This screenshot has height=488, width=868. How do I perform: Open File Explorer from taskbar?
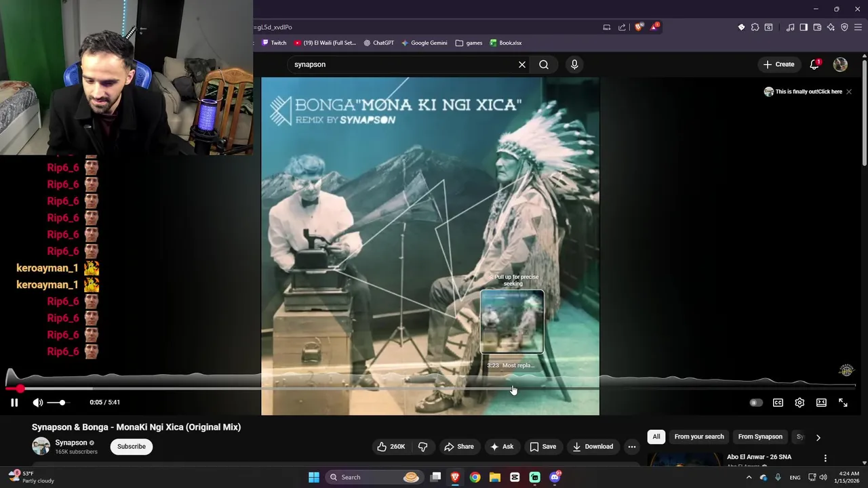(x=495, y=477)
